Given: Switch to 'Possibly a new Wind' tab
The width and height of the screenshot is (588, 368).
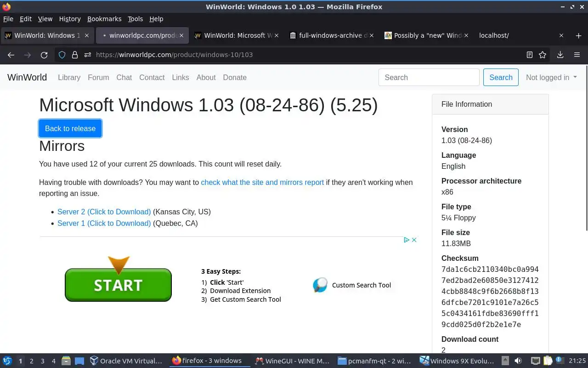Looking at the screenshot, I should pos(425,35).
